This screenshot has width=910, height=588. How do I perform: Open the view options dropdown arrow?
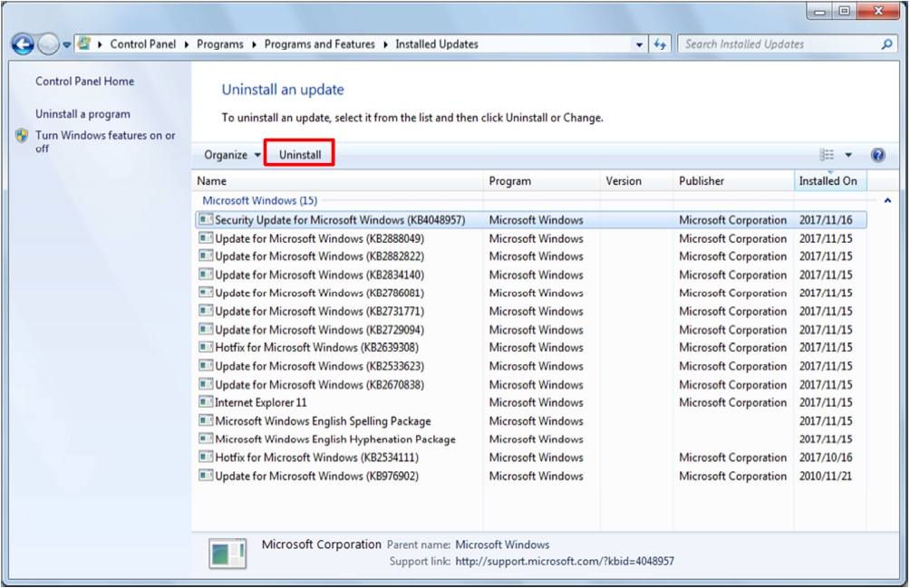(x=848, y=155)
